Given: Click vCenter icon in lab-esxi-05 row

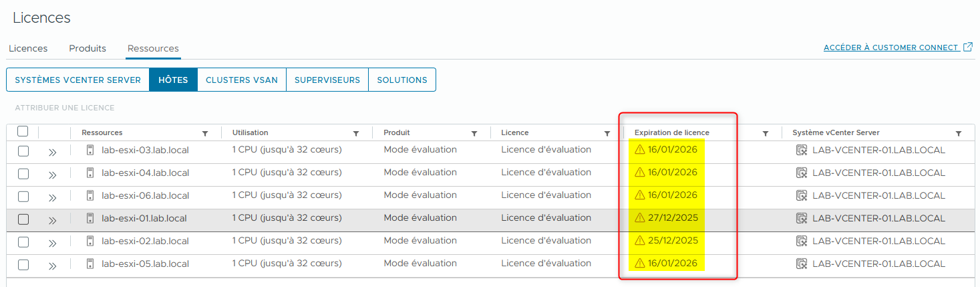Looking at the screenshot, I should click(x=802, y=264).
